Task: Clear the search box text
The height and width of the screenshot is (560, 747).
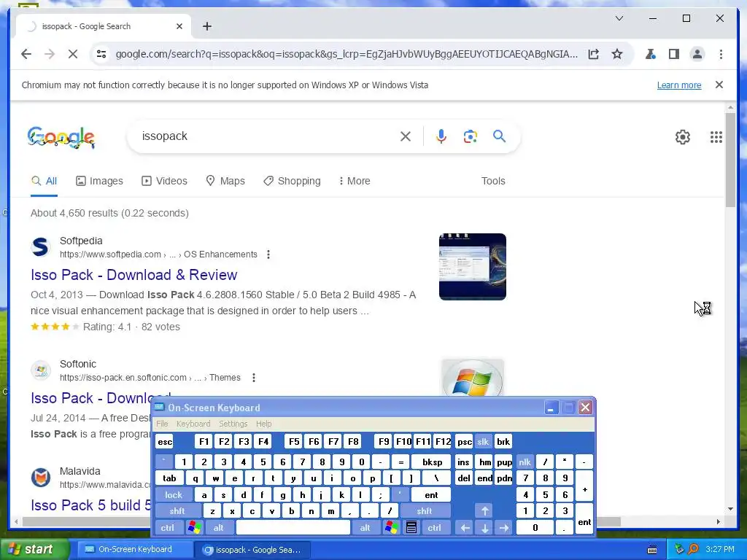Action: click(406, 136)
